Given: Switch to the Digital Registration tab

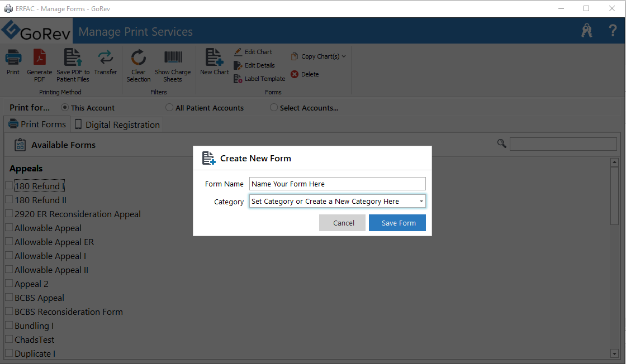Looking at the screenshot, I should pyautogui.click(x=117, y=125).
